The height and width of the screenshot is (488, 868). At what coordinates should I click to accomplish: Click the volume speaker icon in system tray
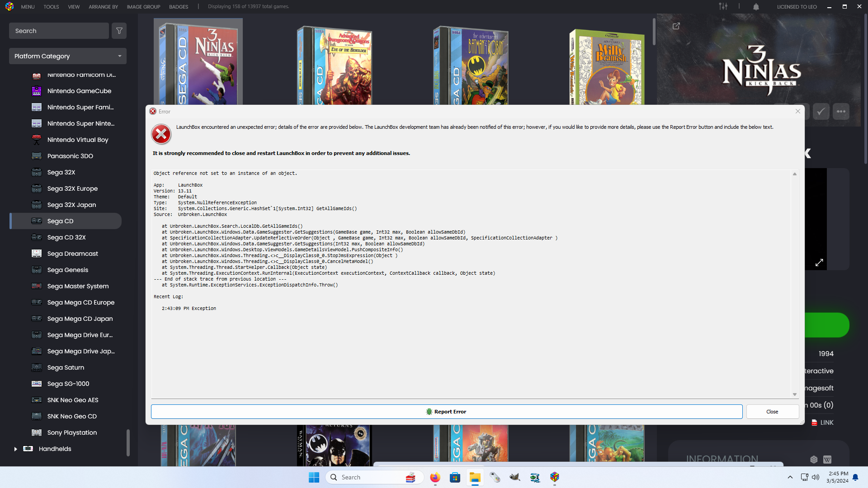[816, 477]
